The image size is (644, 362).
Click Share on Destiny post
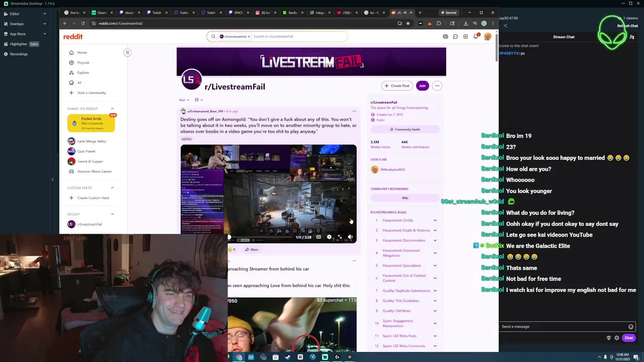(252, 249)
